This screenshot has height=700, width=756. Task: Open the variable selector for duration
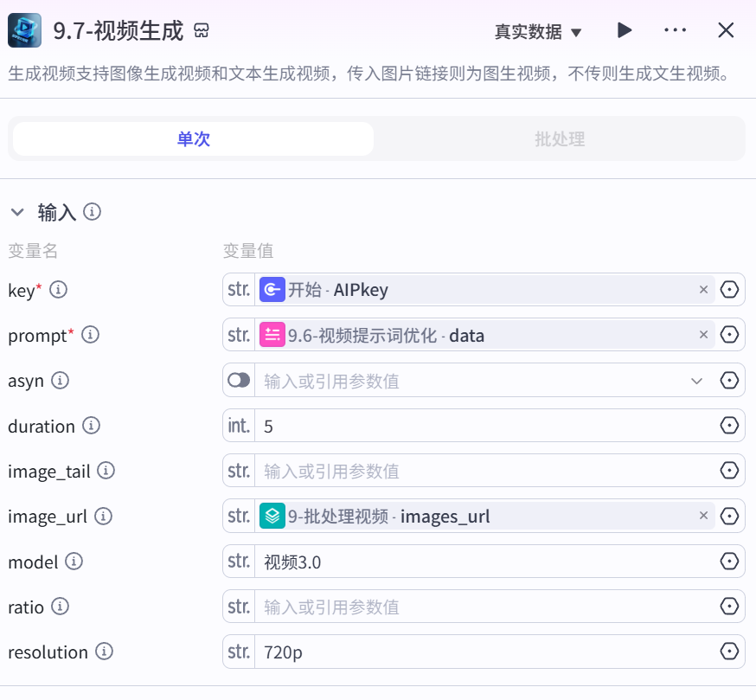(x=729, y=426)
